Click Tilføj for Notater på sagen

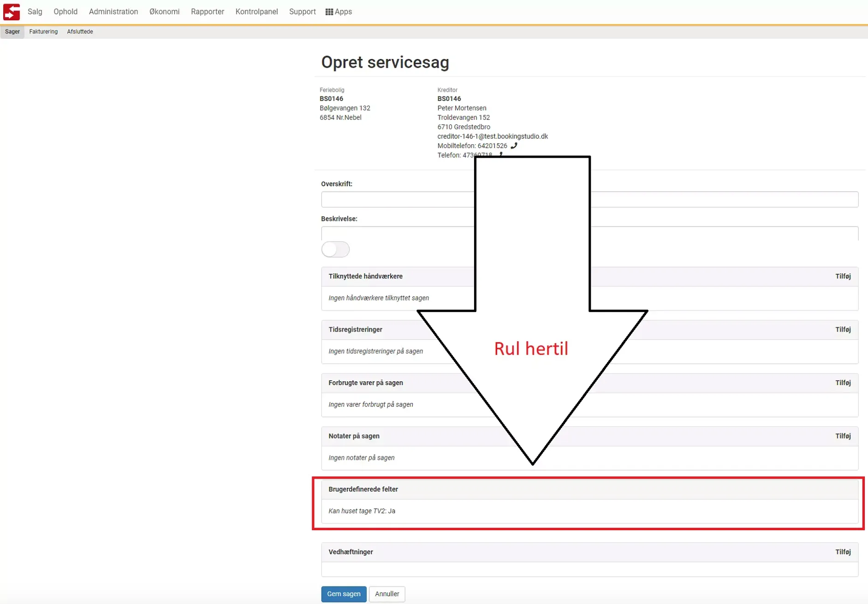click(843, 436)
